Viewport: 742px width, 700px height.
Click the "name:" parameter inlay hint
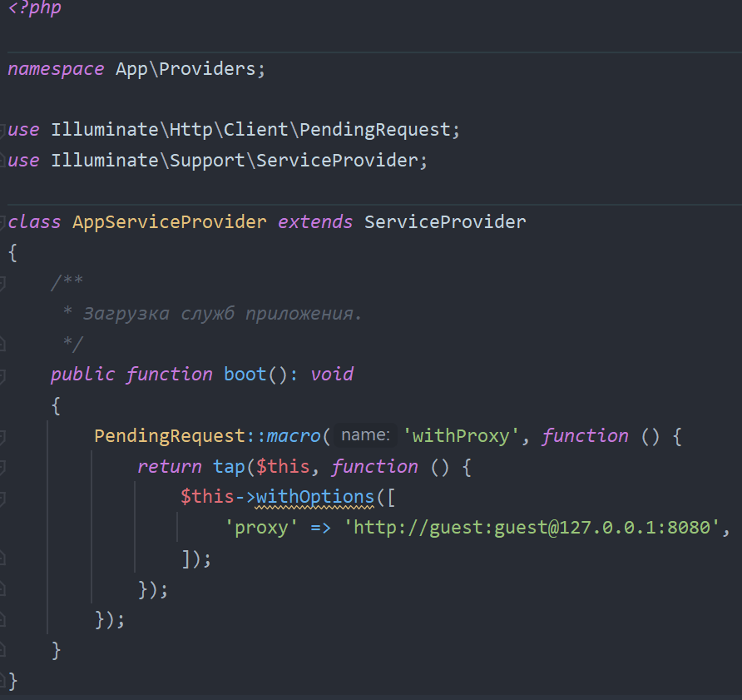click(365, 435)
